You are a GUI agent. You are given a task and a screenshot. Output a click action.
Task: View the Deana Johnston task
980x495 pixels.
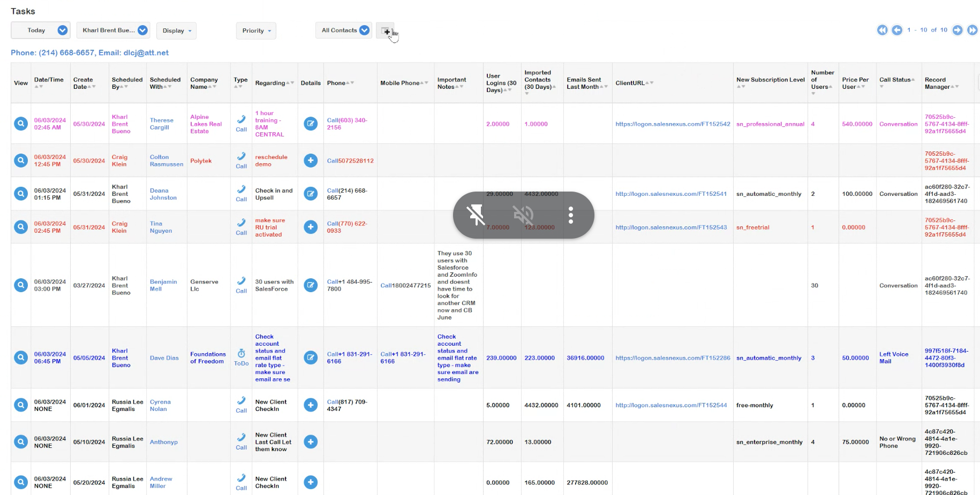21,194
